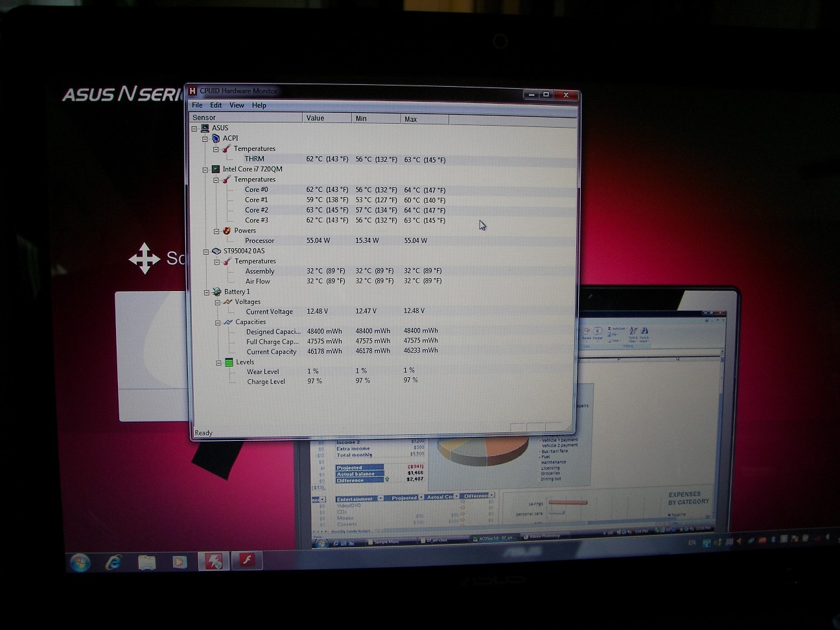The height and width of the screenshot is (630, 840).
Task: Collapse the Capacities node
Action: [x=218, y=323]
